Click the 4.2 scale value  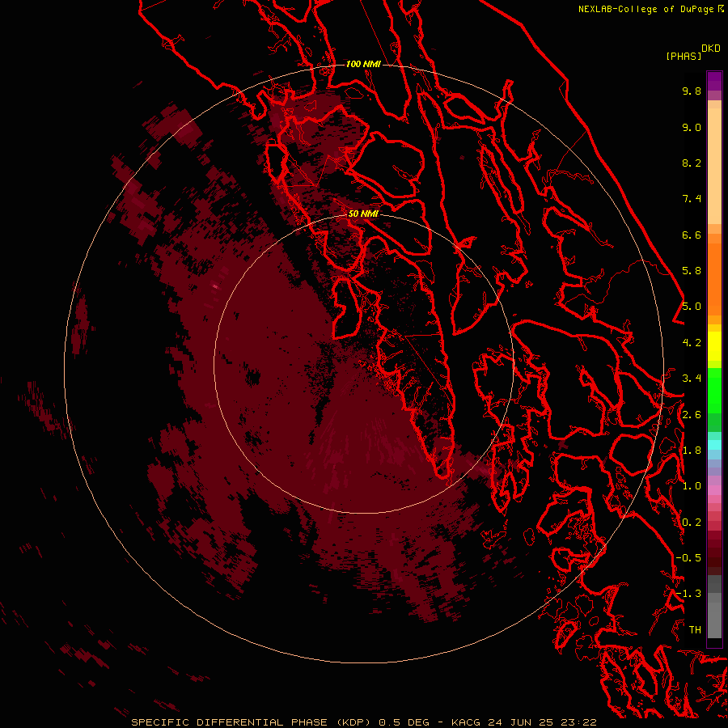[x=692, y=343]
